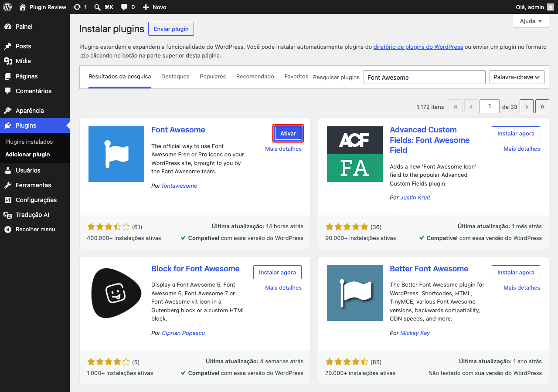
Task: Open Mais detalhes for Font Awesome
Action: coord(283,149)
